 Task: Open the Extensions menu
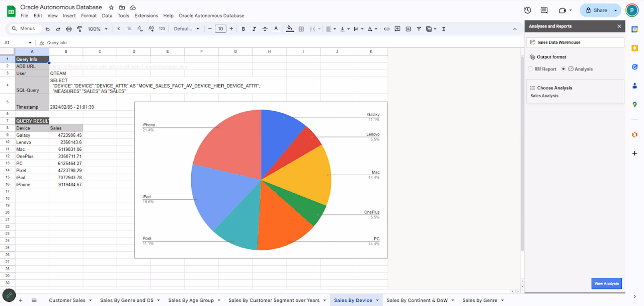tap(146, 16)
